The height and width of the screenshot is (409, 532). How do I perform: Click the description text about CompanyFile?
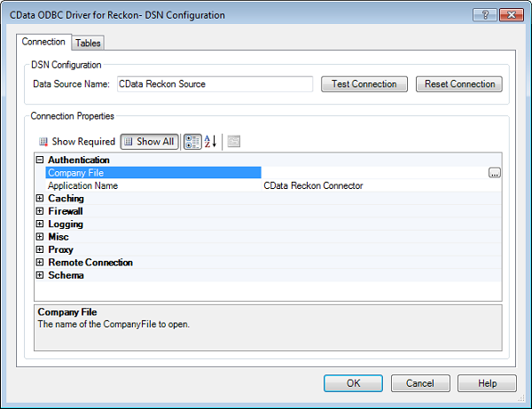(x=113, y=324)
